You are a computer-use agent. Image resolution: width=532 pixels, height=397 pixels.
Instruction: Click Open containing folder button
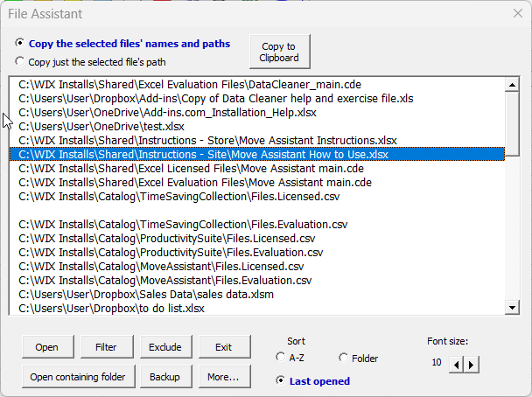point(79,376)
